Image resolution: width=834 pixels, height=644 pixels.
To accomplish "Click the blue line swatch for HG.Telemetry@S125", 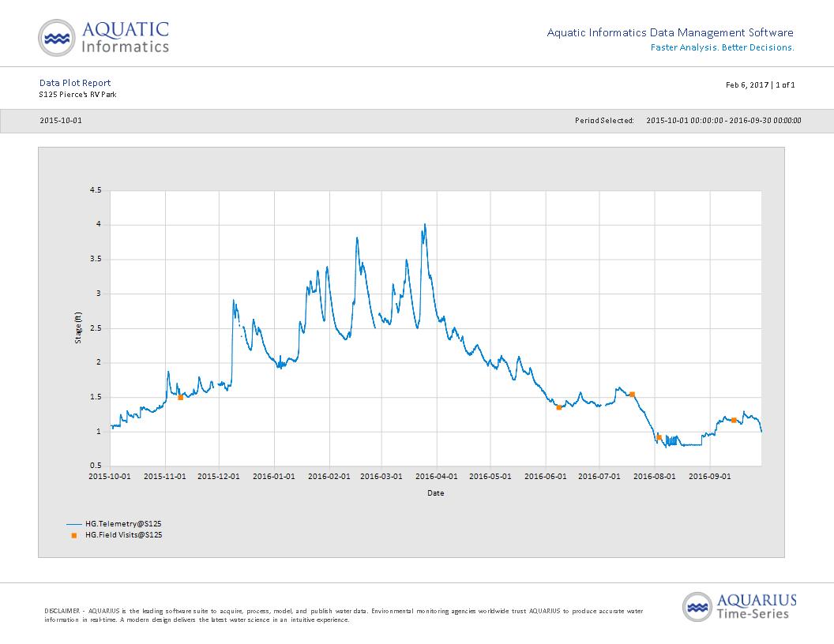I will click(x=74, y=524).
